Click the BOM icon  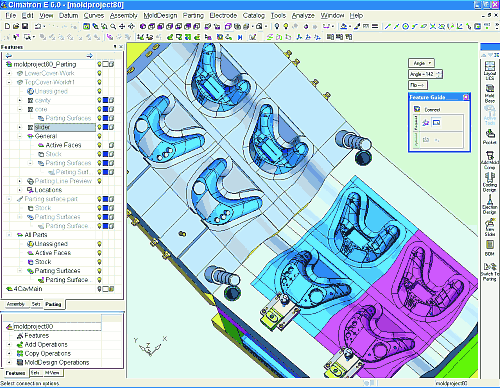[x=490, y=248]
